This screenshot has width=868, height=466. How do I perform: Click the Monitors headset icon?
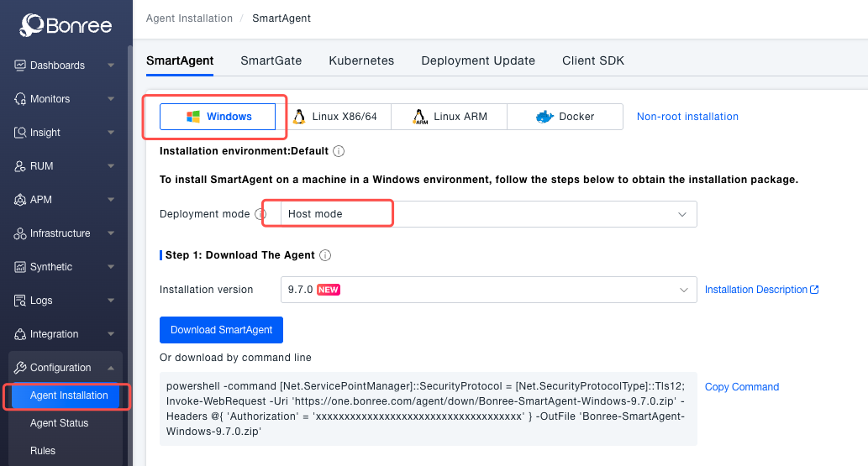(x=20, y=99)
